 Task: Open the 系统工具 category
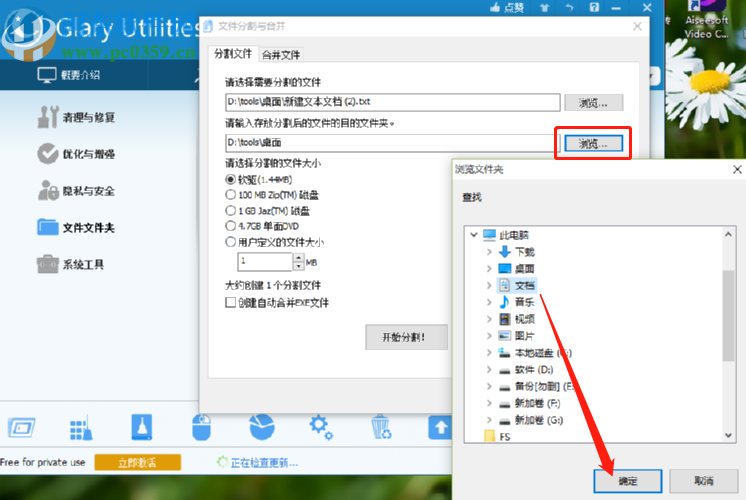[x=70, y=264]
